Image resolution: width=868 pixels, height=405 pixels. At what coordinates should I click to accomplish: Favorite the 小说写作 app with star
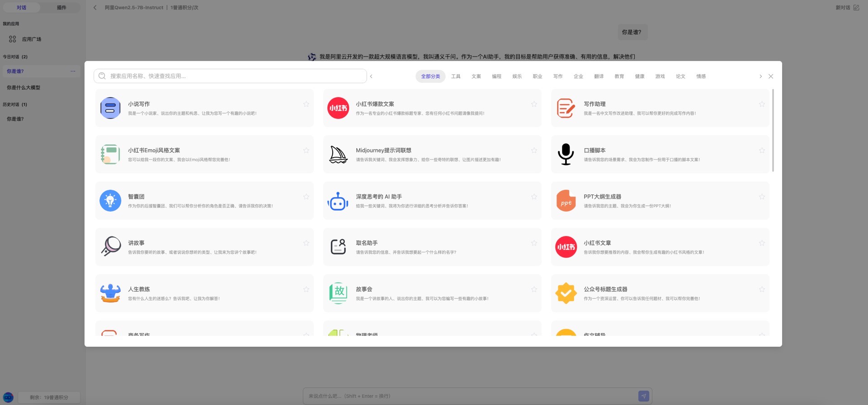click(306, 104)
